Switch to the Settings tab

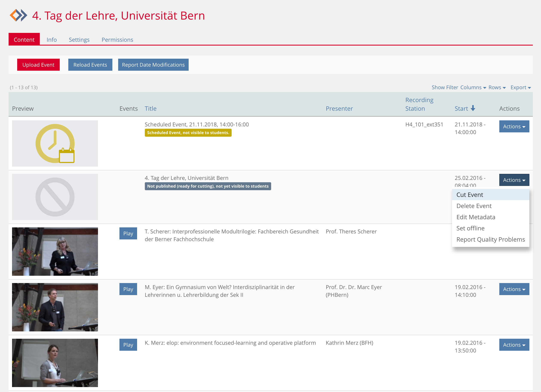point(79,40)
